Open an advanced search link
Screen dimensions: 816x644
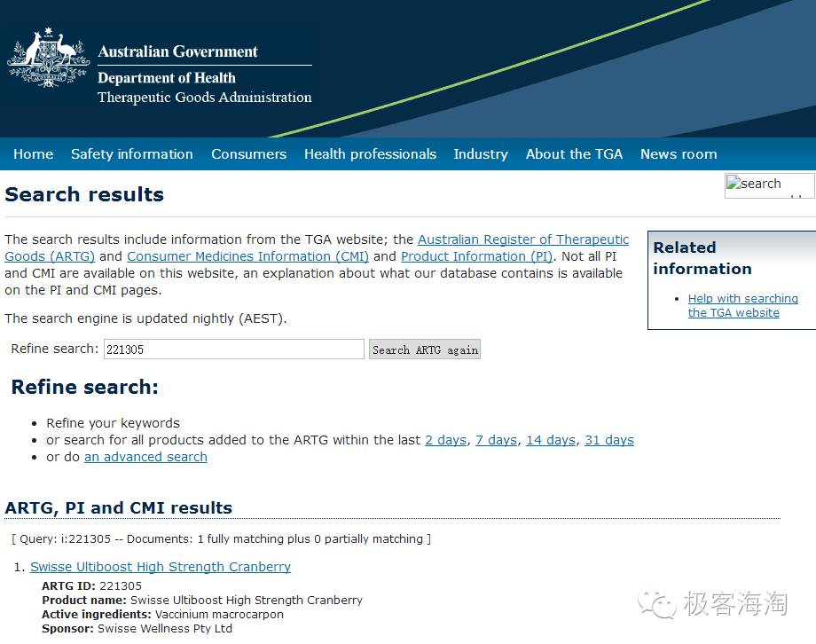point(145,457)
